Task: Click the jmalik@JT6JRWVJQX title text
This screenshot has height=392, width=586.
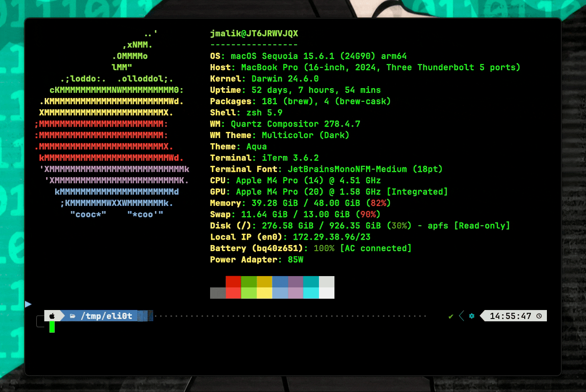Action: coord(254,34)
